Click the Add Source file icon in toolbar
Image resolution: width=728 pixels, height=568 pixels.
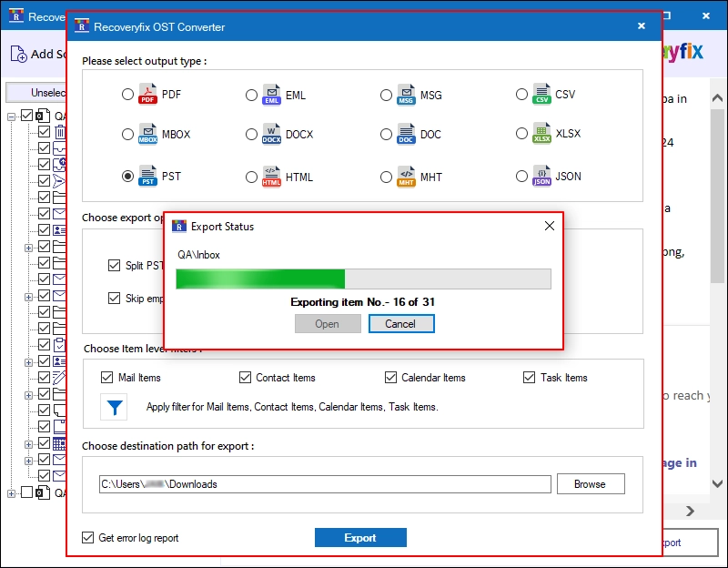(x=18, y=54)
